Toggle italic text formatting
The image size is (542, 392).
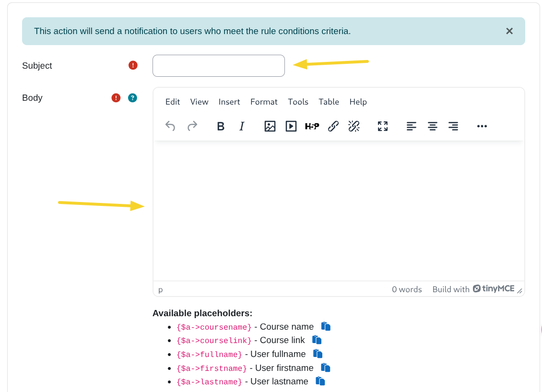[x=242, y=126]
